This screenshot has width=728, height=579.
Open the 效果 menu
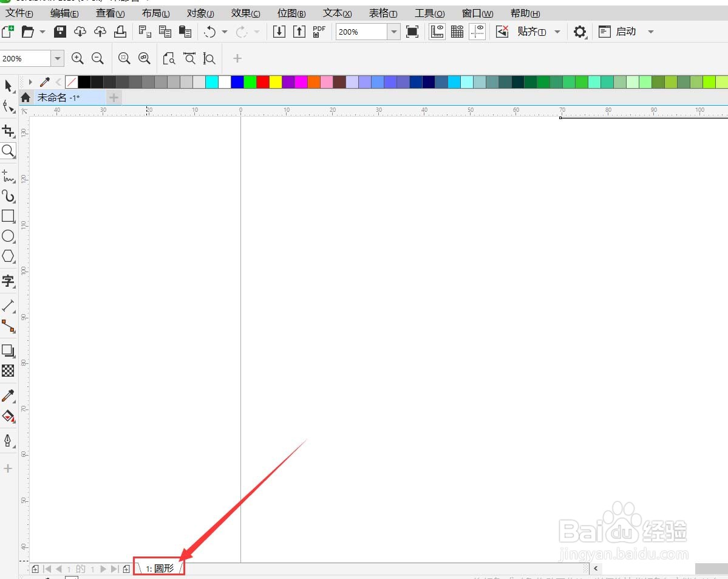(246, 13)
